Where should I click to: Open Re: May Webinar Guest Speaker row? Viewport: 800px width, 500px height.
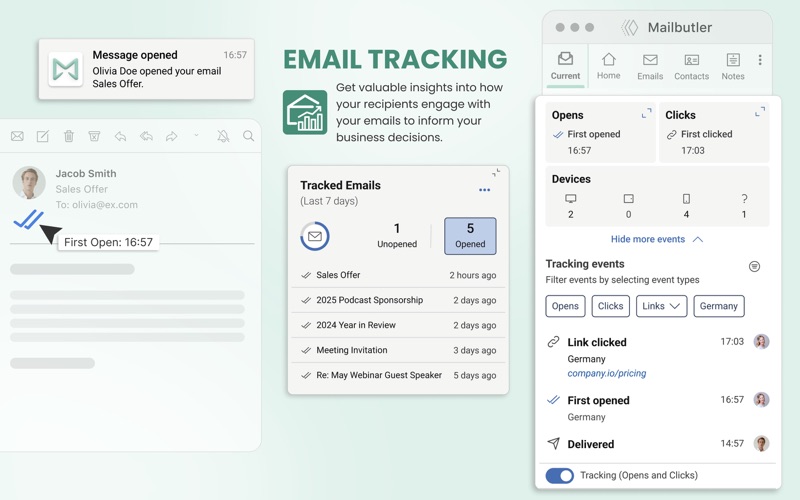[398, 375]
